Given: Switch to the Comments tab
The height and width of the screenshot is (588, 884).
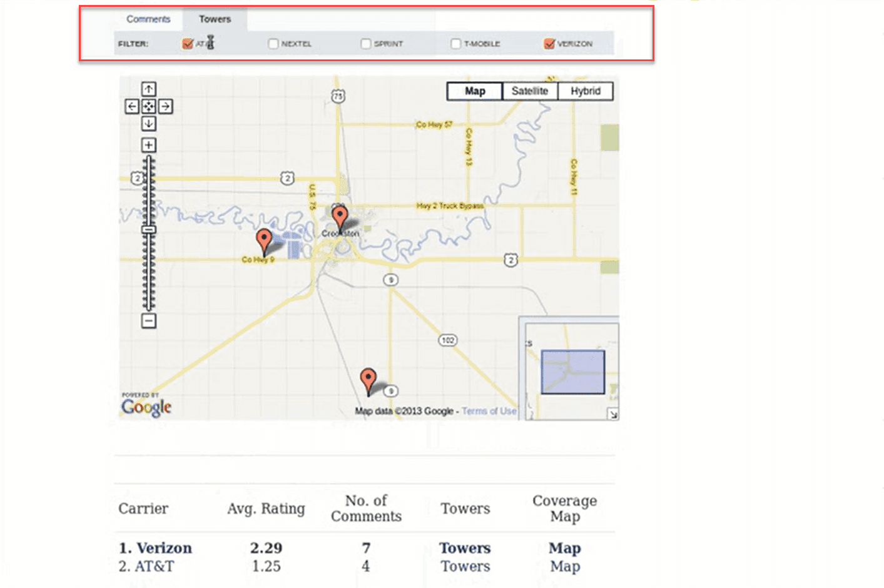Looking at the screenshot, I should coord(148,19).
